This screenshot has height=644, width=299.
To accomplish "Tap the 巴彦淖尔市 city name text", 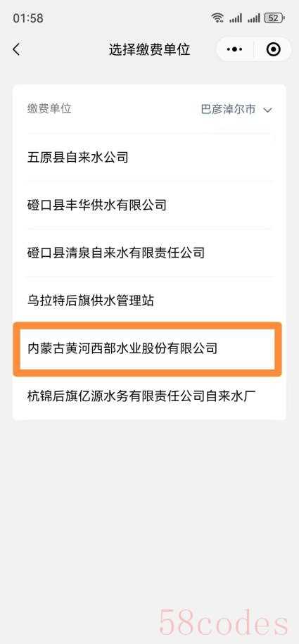I will [x=229, y=109].
